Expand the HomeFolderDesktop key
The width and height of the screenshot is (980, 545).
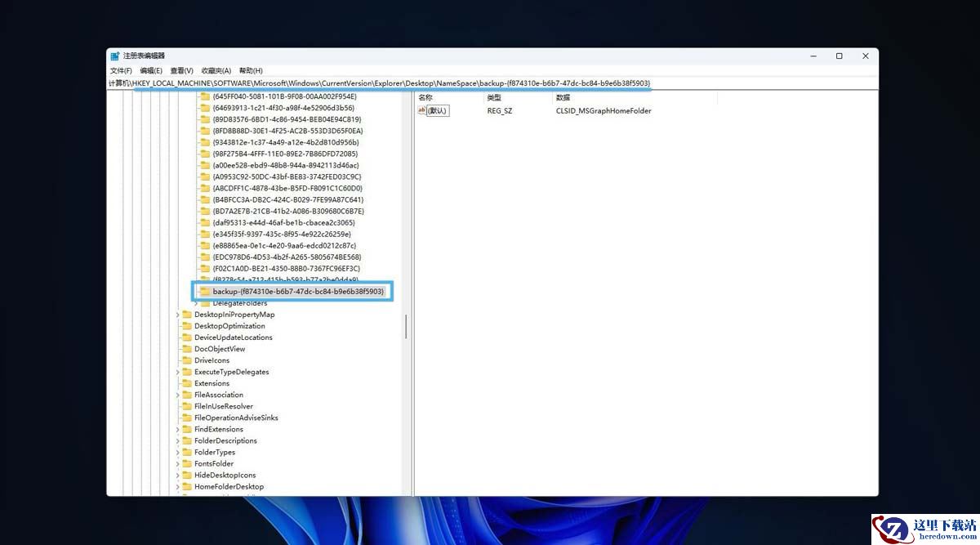(x=177, y=486)
